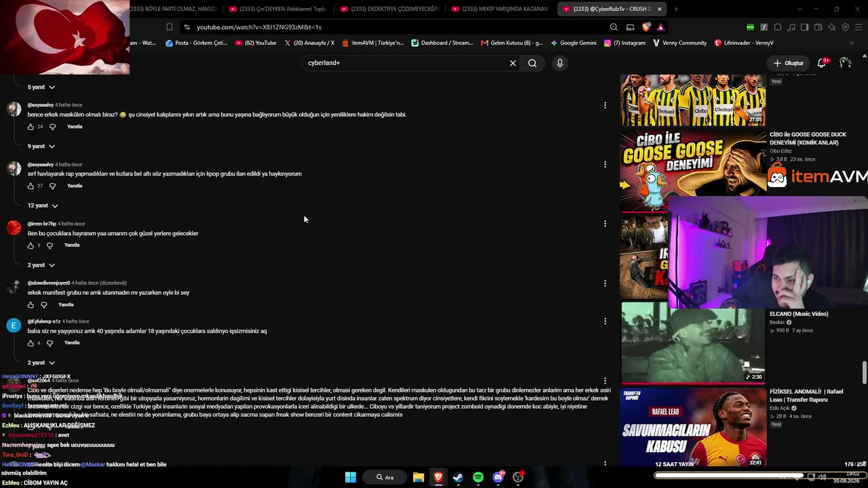Open Google Gemini bookmark

coord(574,43)
